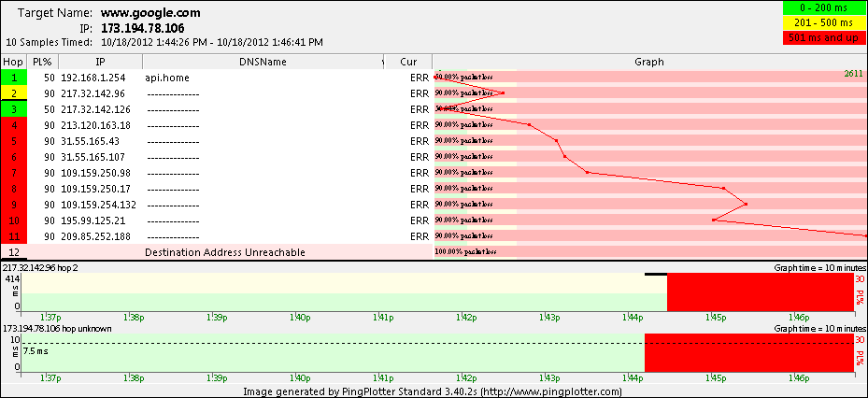Screen dimensions: 868x398
Task: Select red hop 7 cell
Action: click(13, 173)
